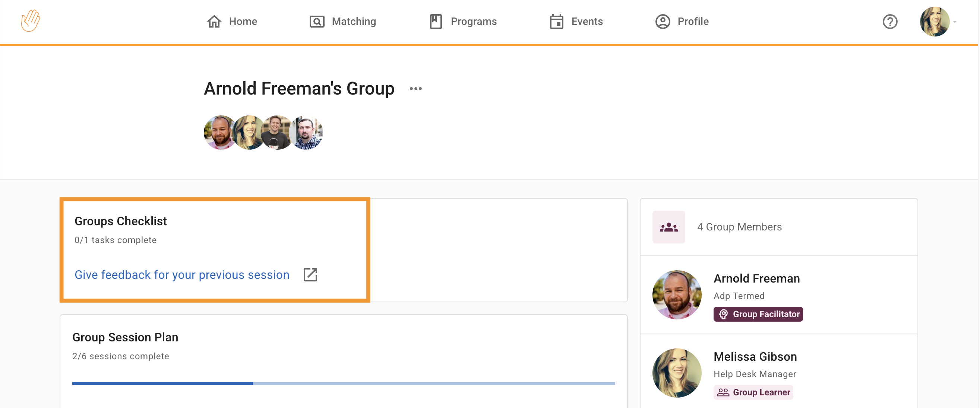Click the session plan progress bar

click(x=343, y=383)
